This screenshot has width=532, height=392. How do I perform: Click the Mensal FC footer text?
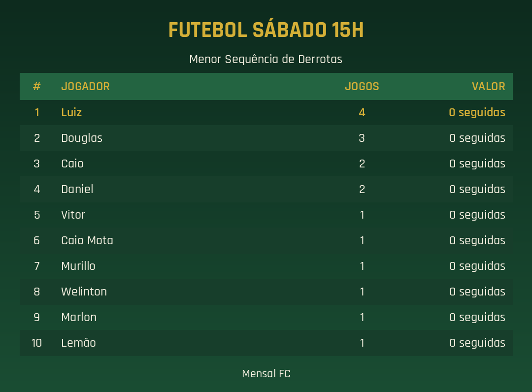[266, 374]
